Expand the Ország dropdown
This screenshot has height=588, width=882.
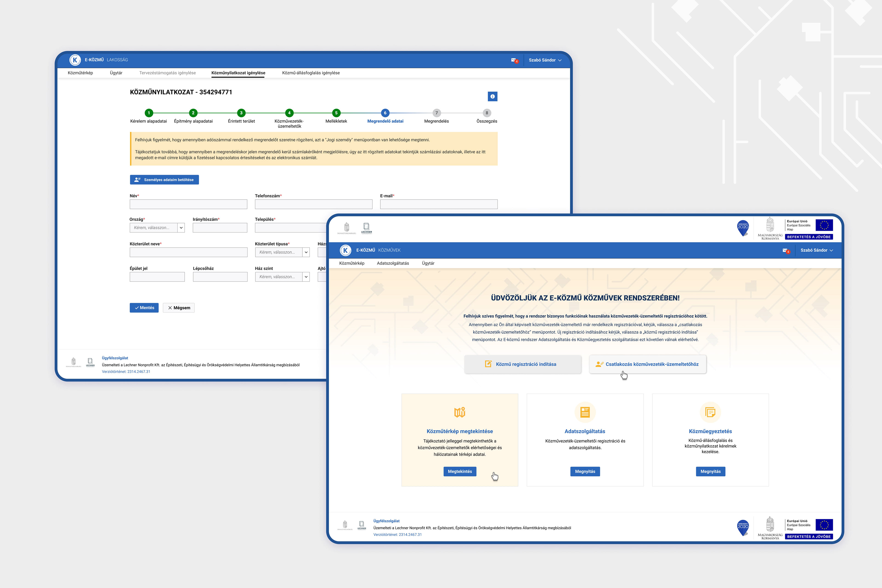click(x=181, y=228)
